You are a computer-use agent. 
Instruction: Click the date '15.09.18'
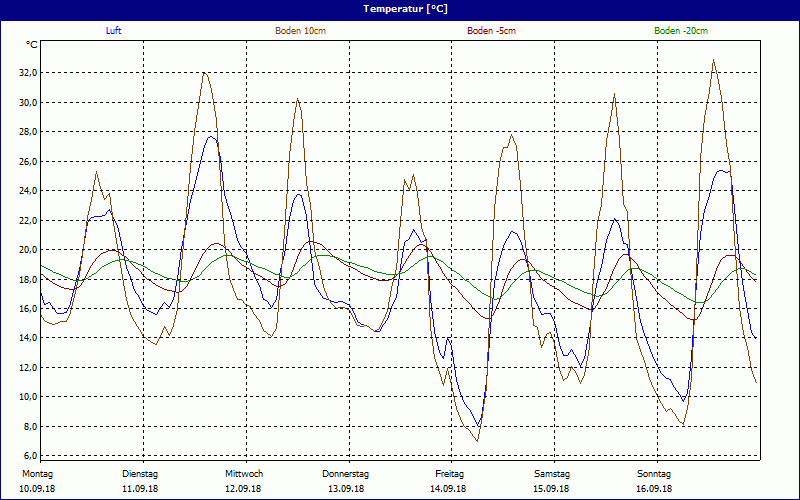coord(552,489)
